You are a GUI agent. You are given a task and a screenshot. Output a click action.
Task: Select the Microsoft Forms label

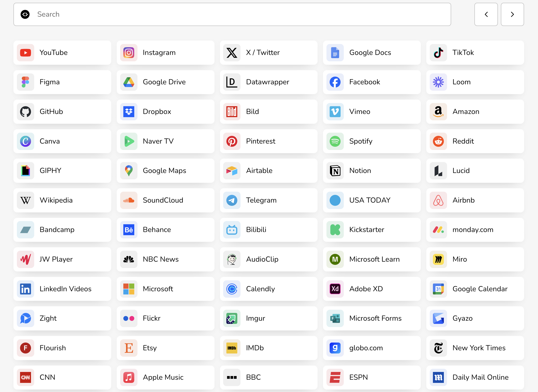(x=375, y=318)
